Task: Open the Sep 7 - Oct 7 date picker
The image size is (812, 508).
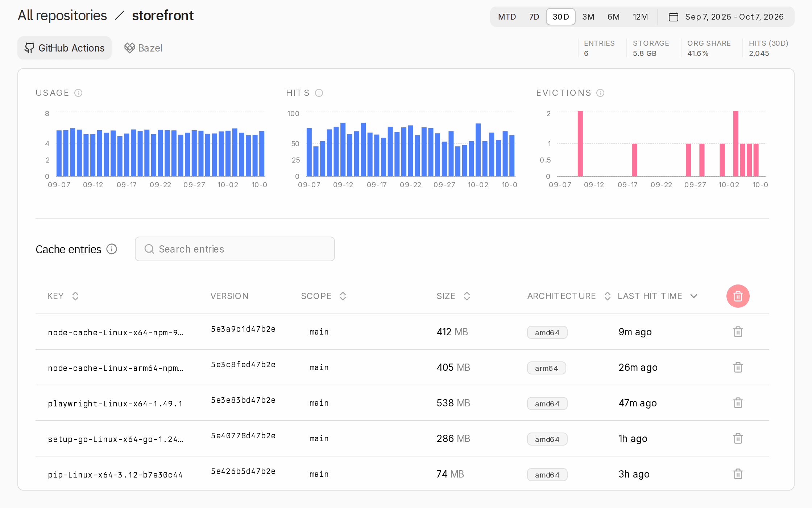Action: pyautogui.click(x=726, y=17)
